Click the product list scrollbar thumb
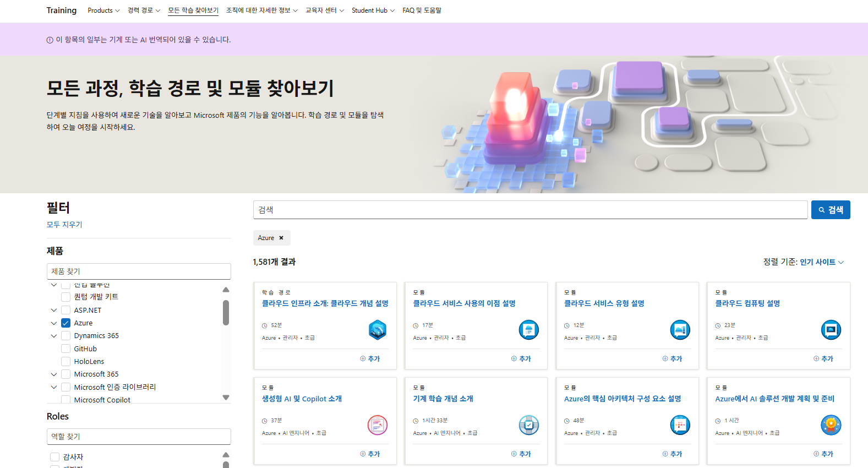This screenshot has height=468, width=868. coord(226,313)
